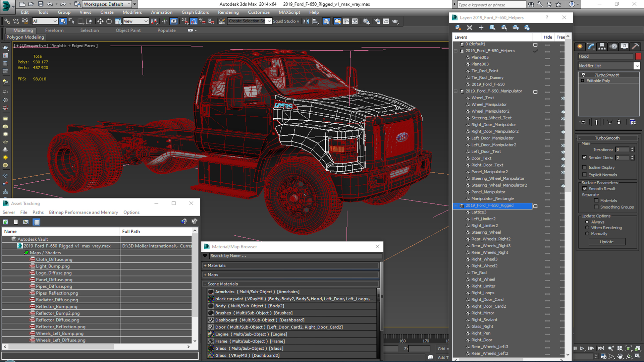Expand Materials group in Material/Map Browser

coord(205,265)
